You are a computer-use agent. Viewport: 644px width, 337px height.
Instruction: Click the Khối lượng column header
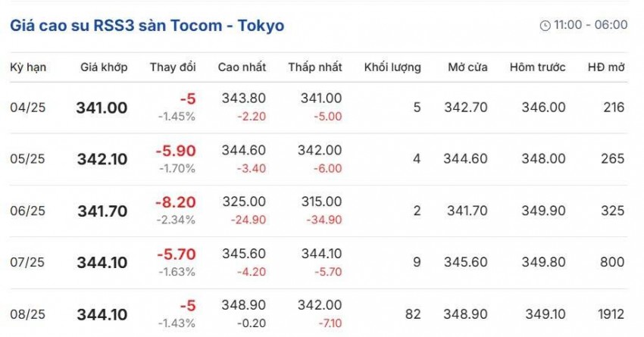pyautogui.click(x=392, y=67)
